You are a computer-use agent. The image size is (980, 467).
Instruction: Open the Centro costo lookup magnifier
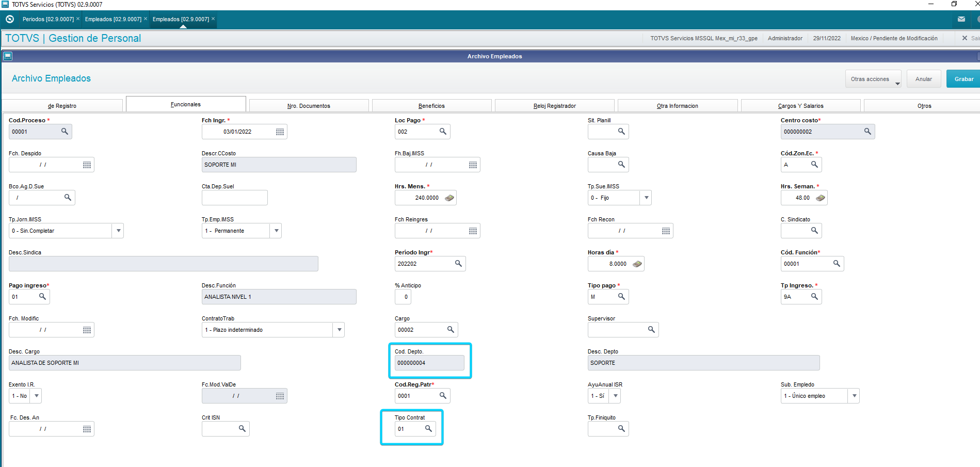[867, 132]
